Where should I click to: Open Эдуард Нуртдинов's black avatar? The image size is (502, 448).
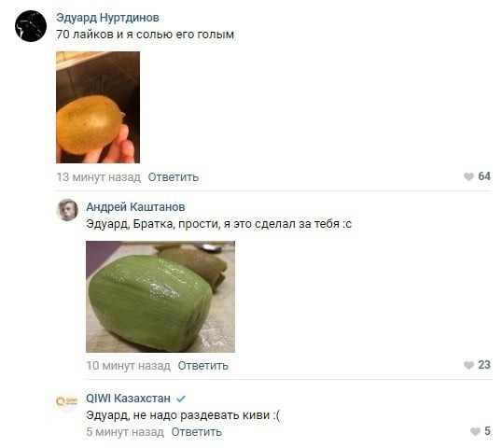[x=31, y=26]
